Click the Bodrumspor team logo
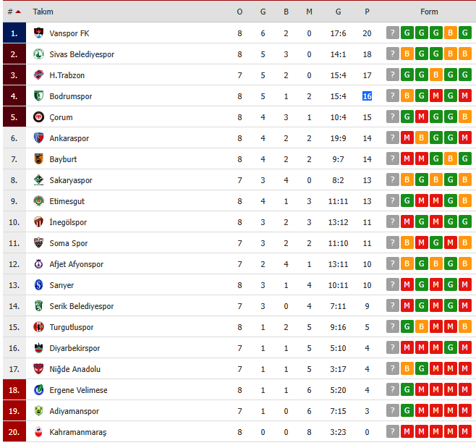 point(39,96)
